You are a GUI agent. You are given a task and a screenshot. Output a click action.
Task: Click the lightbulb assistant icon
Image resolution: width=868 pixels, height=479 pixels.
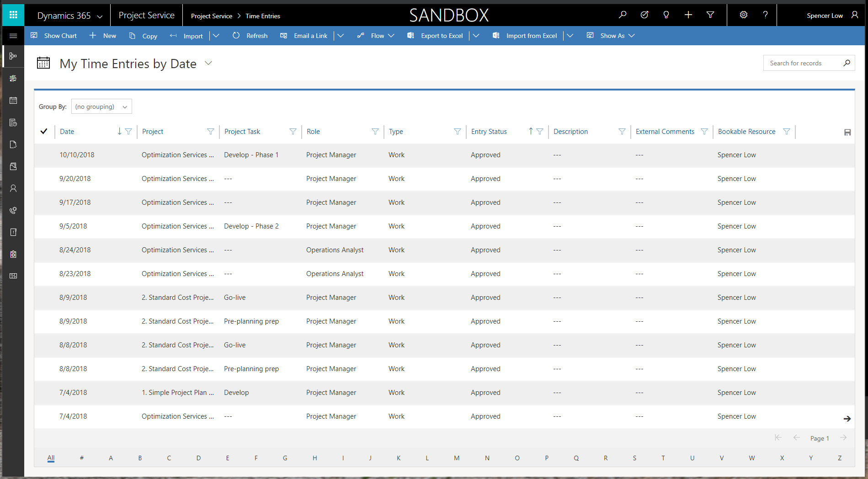pos(666,15)
